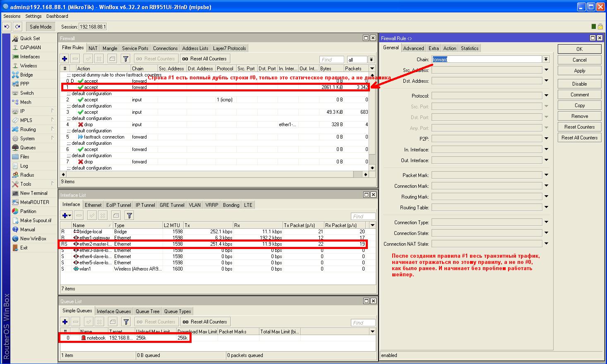
Task: Open the Statistics tab in Firewall Rule
Action: [470, 48]
